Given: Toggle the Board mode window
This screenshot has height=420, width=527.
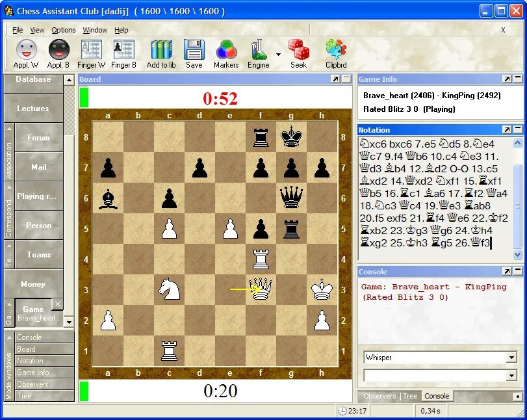Looking at the screenshot, I should click(x=44, y=349).
